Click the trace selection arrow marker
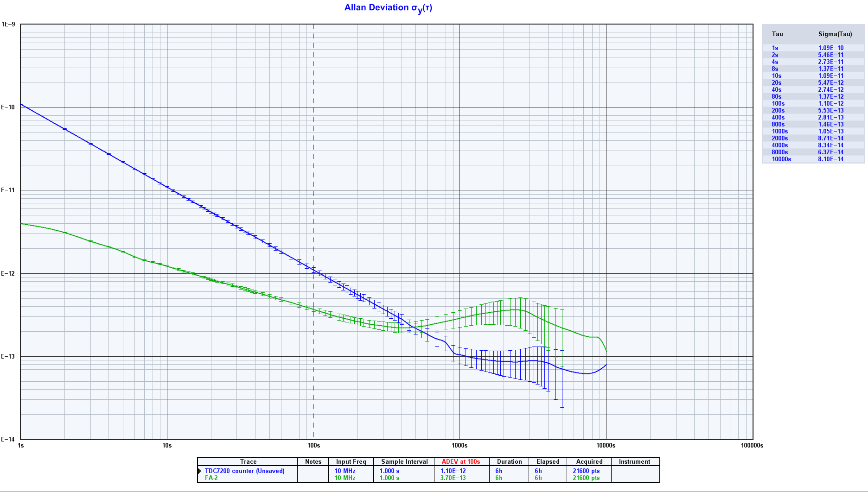Viewport: 868px width, 492px height. coord(200,471)
